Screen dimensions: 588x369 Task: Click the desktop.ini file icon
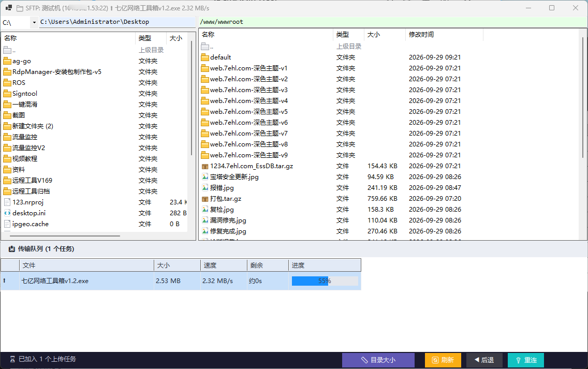[x=7, y=213]
